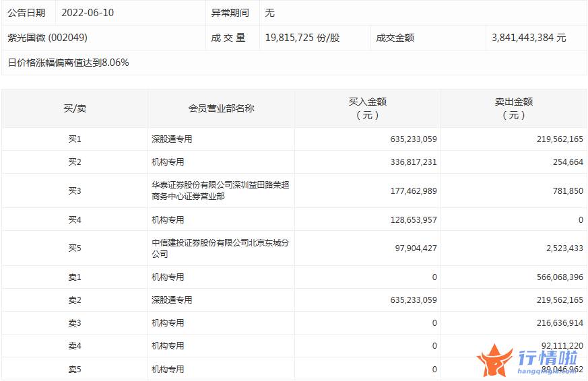The width and height of the screenshot is (588, 381).
Task: Click the 成交量 label
Action: pyautogui.click(x=228, y=38)
